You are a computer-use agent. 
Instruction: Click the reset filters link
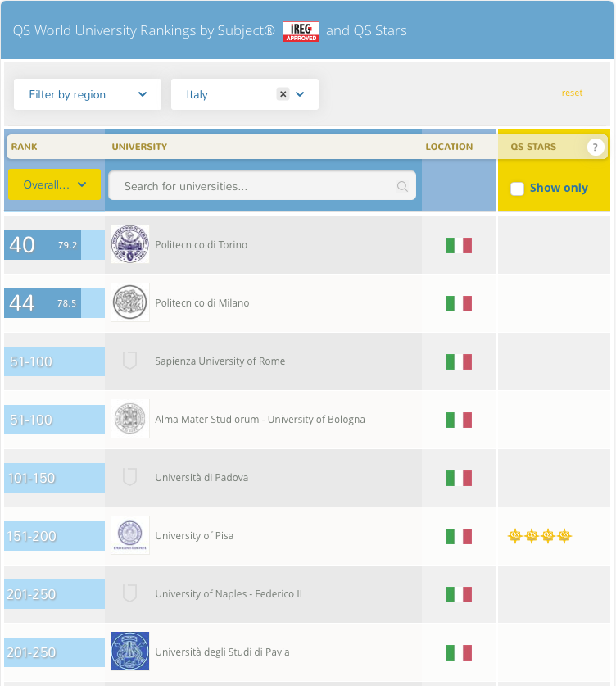572,93
